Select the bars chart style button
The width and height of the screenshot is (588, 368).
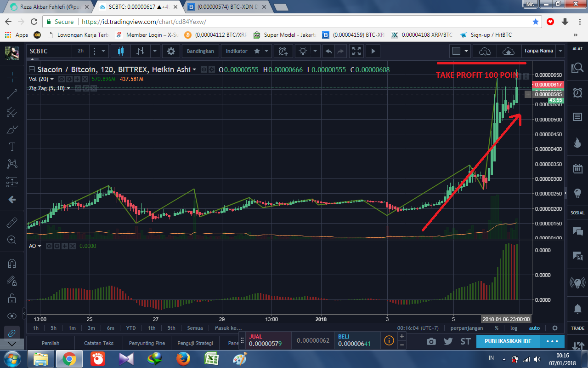[141, 51]
